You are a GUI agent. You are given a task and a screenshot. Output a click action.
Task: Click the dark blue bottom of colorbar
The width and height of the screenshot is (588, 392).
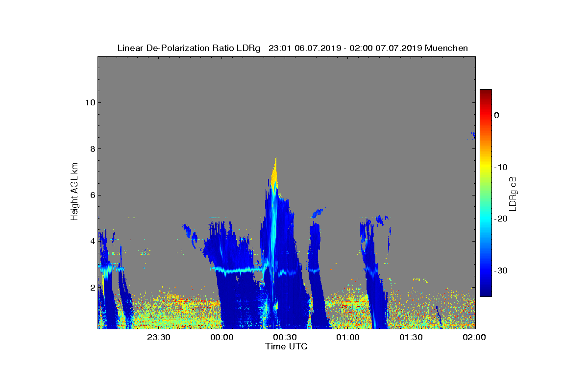click(486, 293)
